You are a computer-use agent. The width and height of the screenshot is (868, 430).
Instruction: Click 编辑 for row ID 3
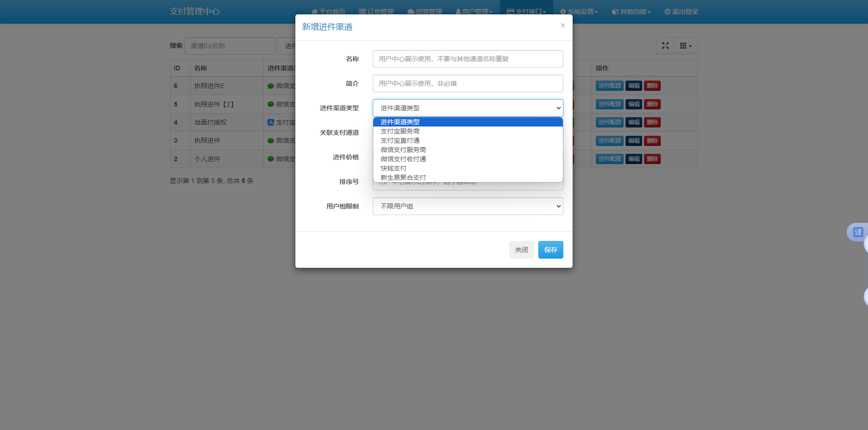(x=634, y=141)
